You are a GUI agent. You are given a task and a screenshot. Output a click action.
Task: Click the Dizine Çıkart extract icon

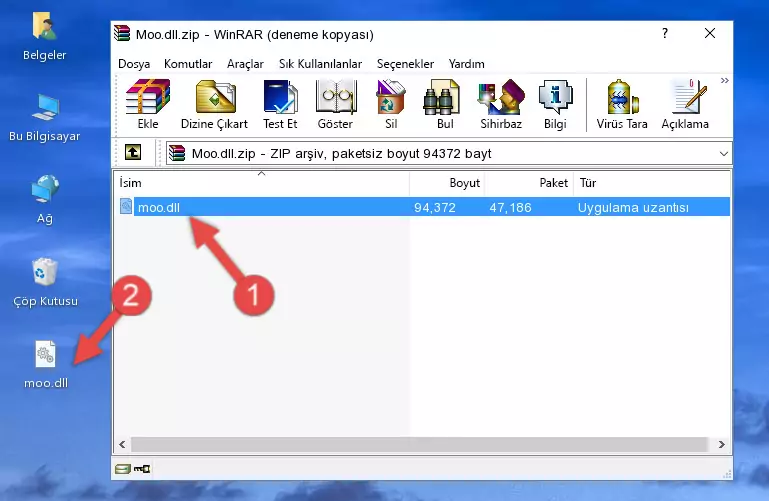coord(214,104)
